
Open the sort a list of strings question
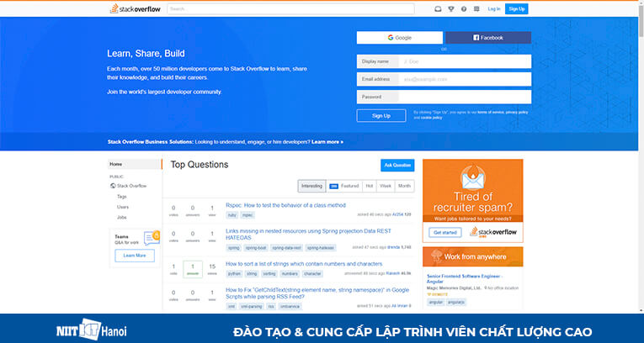(x=304, y=264)
